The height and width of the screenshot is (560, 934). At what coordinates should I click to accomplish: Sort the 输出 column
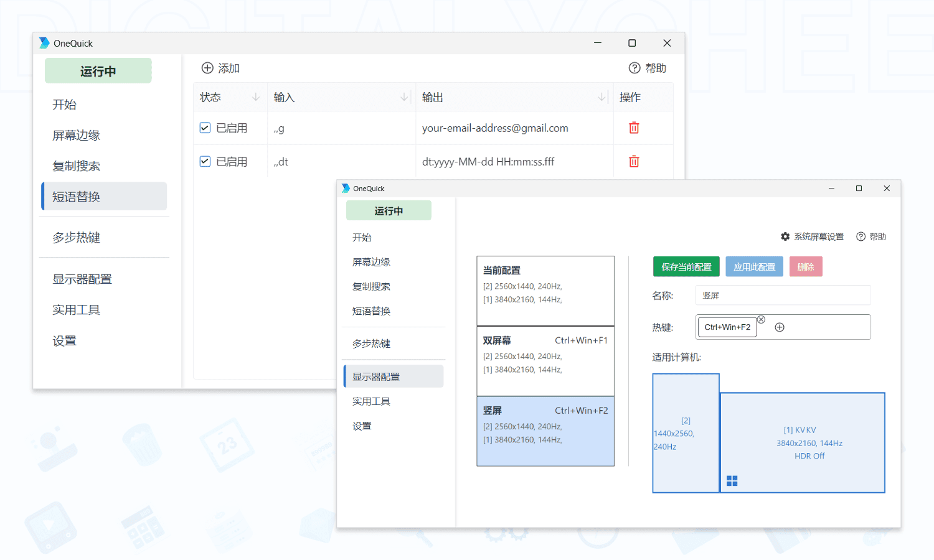coord(601,97)
